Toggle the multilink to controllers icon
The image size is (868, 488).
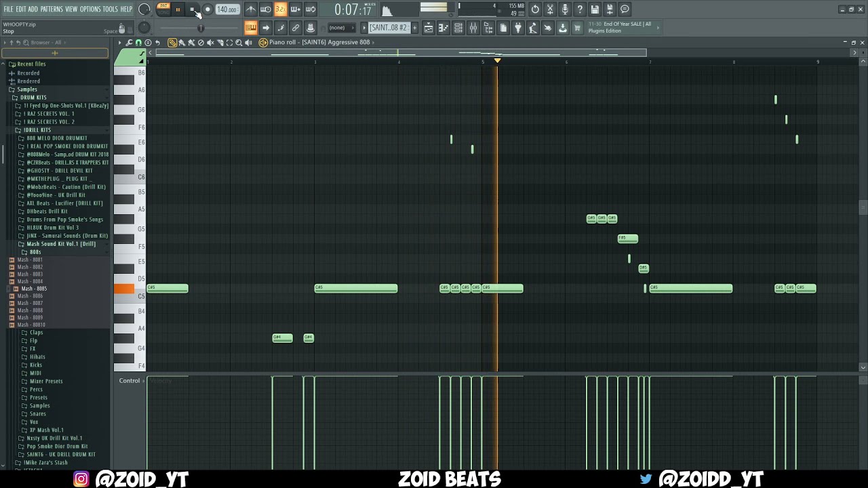(x=296, y=28)
